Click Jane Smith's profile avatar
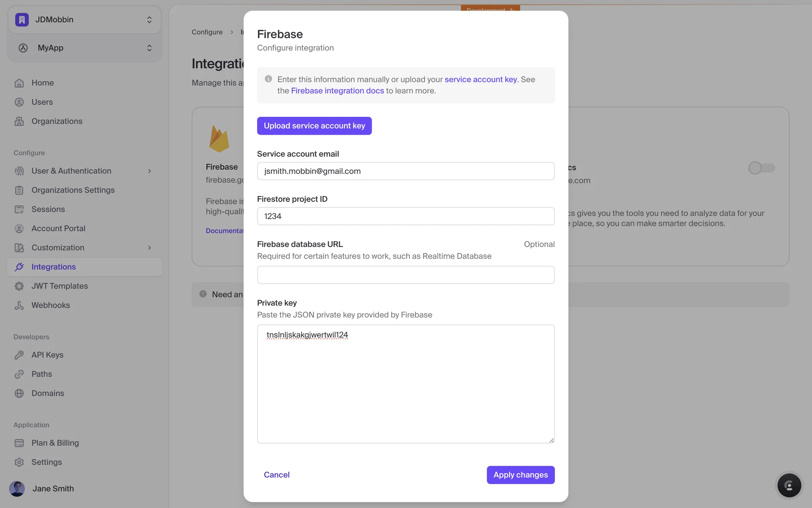Viewport: 812px width, 508px height. point(17,489)
